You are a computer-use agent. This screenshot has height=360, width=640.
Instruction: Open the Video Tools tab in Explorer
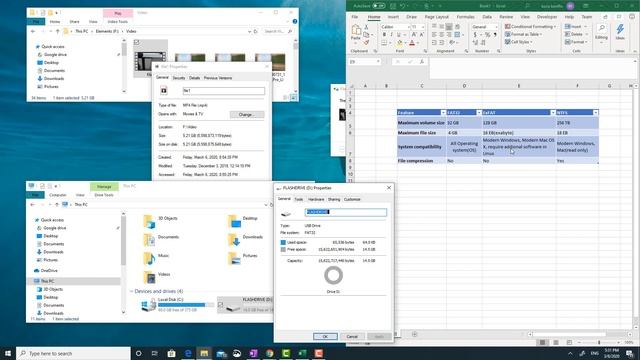pos(118,22)
